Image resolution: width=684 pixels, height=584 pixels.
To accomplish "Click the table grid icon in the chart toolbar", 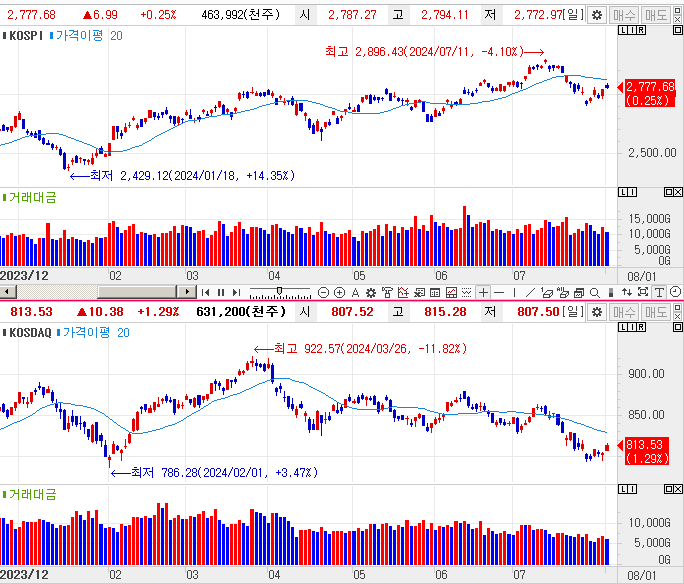I will 435,293.
